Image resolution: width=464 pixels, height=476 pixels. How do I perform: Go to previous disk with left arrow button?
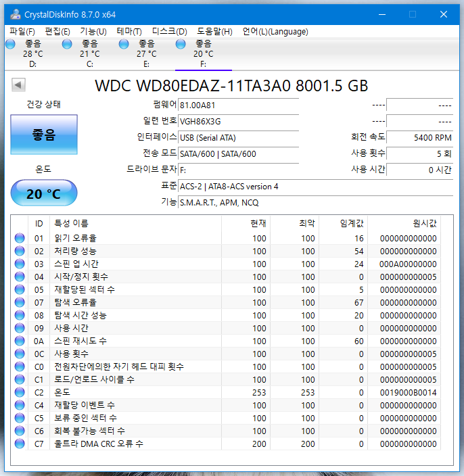click(18, 85)
